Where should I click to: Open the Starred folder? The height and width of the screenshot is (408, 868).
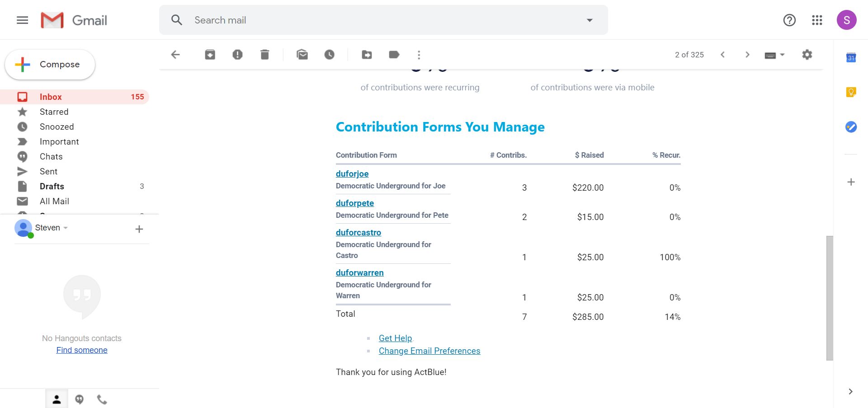coord(54,112)
